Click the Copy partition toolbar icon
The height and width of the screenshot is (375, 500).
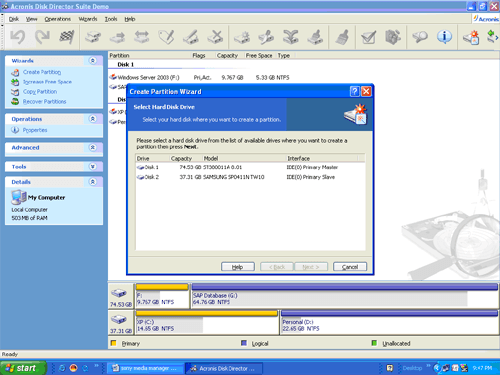pyautogui.click(x=93, y=37)
